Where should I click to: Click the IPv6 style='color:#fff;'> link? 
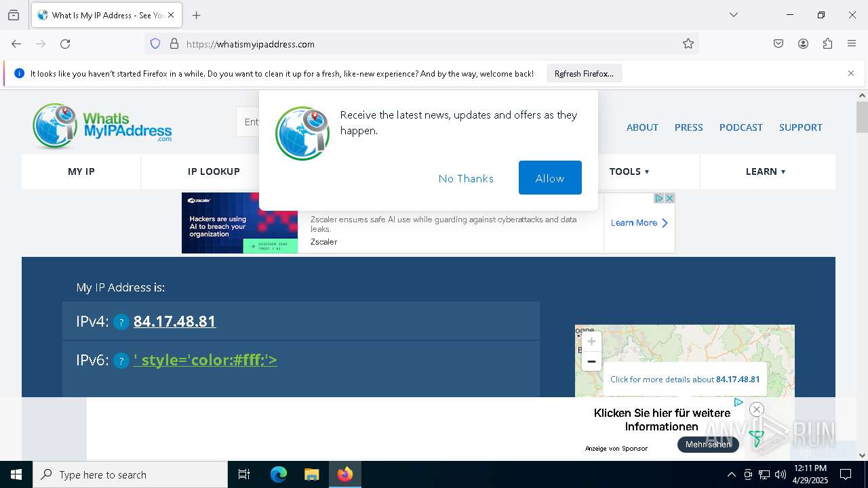[x=205, y=360]
